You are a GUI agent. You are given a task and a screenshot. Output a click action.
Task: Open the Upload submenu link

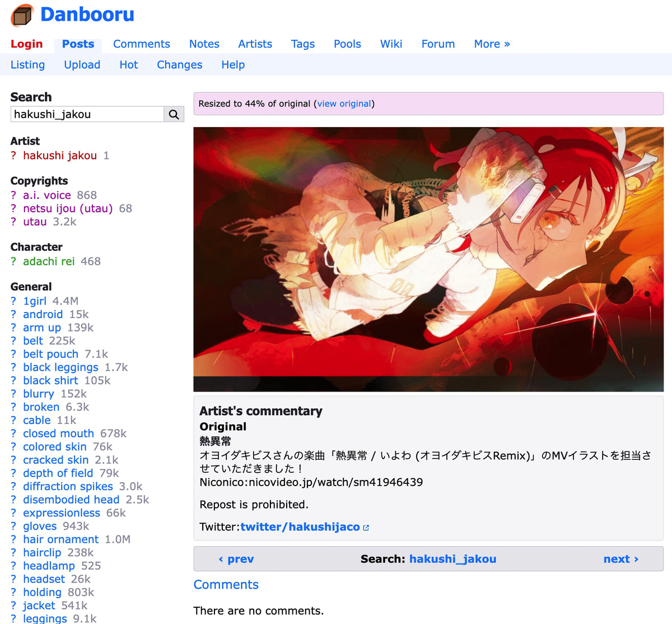click(82, 65)
